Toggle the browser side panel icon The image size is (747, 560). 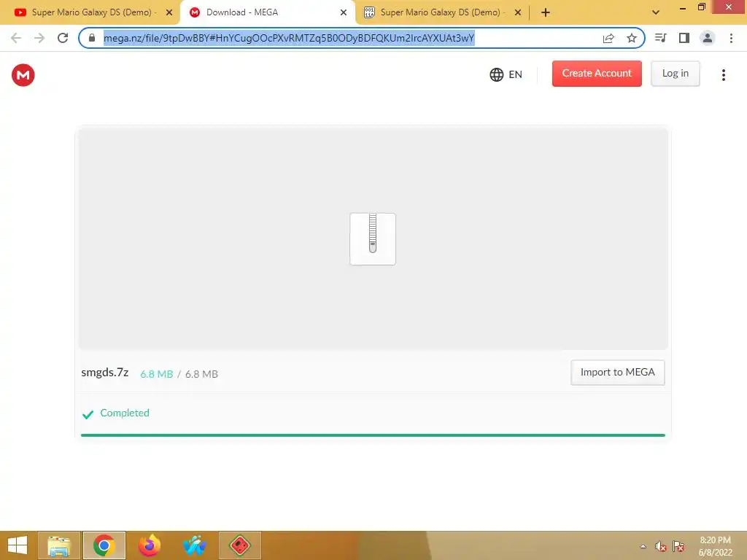point(684,38)
